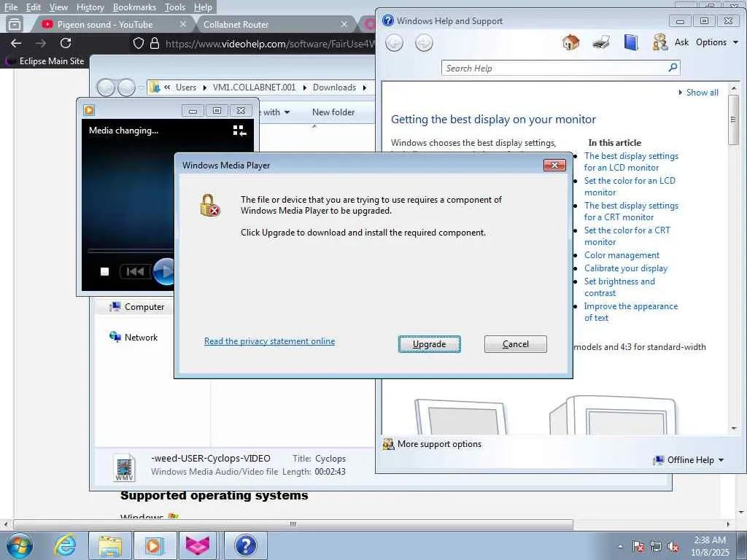Reload the browser page
The width and height of the screenshot is (747, 560).
pyautogui.click(x=66, y=43)
